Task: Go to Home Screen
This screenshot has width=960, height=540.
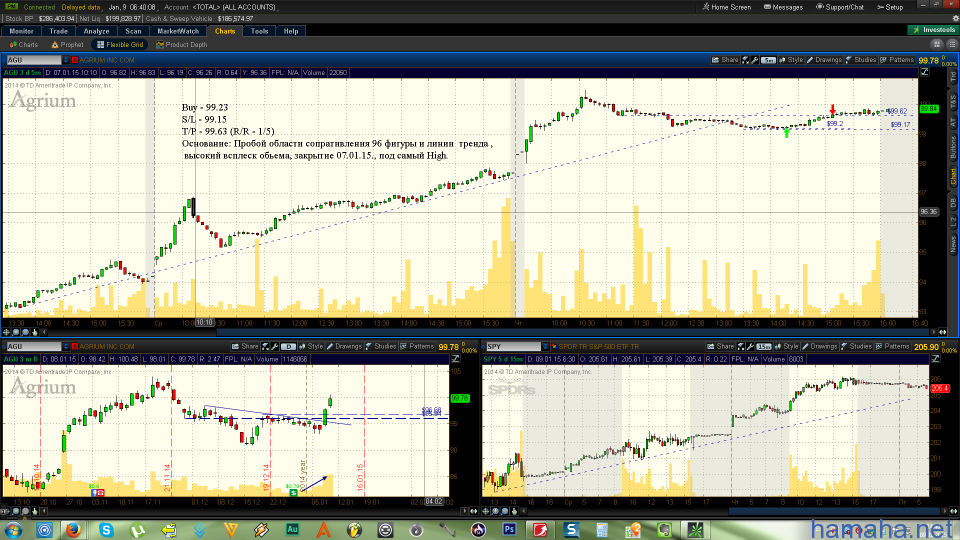Action: click(x=727, y=7)
